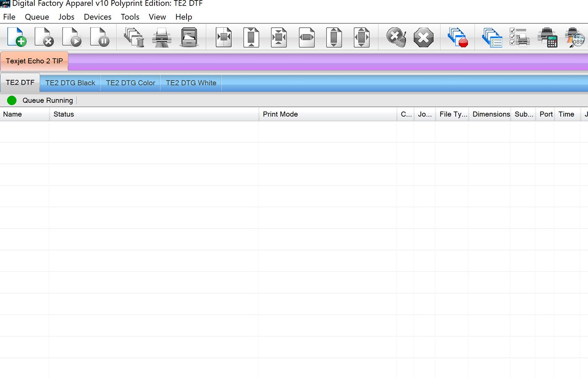Toggle the Queue Running status light
This screenshot has height=378, width=588.
[x=11, y=100]
